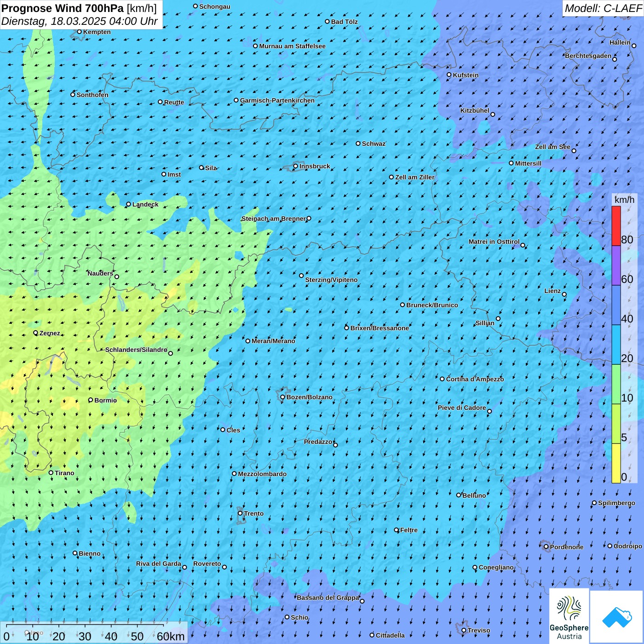Click the Schio city label

[299, 617]
